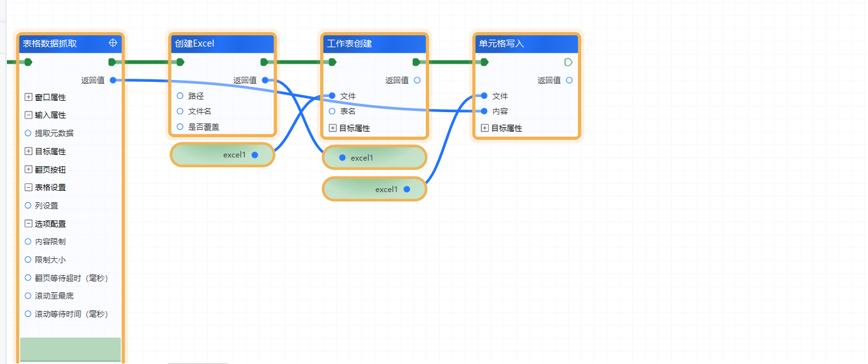
Task: Click the green document icon on 单元格写入 header
Action: coord(568,62)
